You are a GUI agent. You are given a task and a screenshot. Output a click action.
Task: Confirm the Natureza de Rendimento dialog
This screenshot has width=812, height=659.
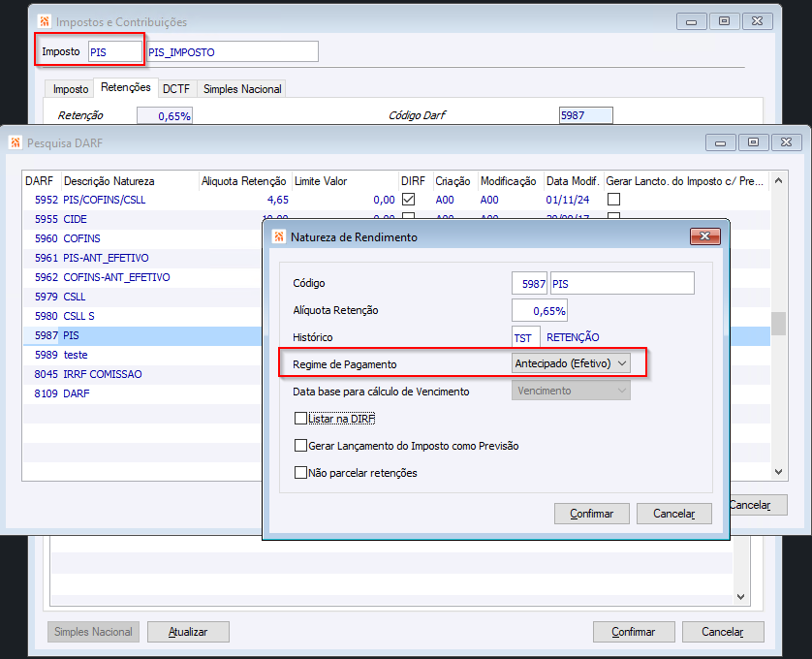click(591, 514)
